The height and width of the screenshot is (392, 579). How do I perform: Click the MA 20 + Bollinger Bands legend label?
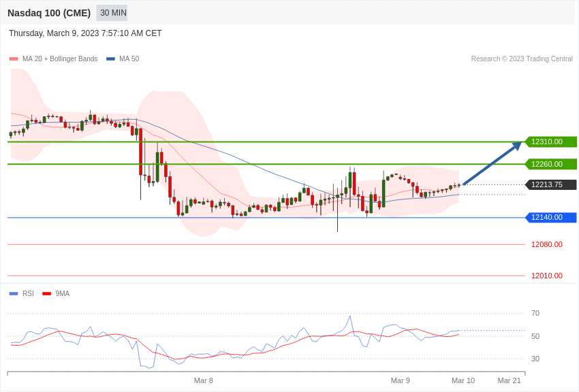click(x=60, y=59)
